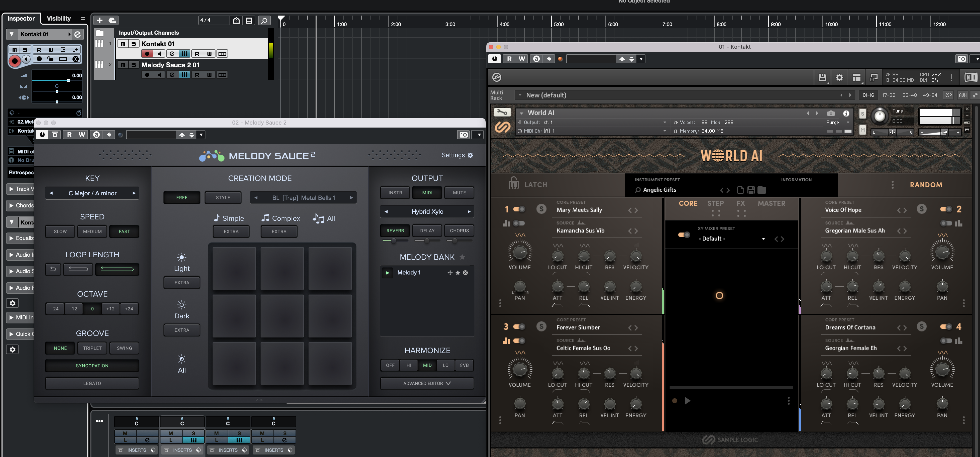Play Melody 1 in melody bank
Screen dimensions: 980x457
point(387,273)
